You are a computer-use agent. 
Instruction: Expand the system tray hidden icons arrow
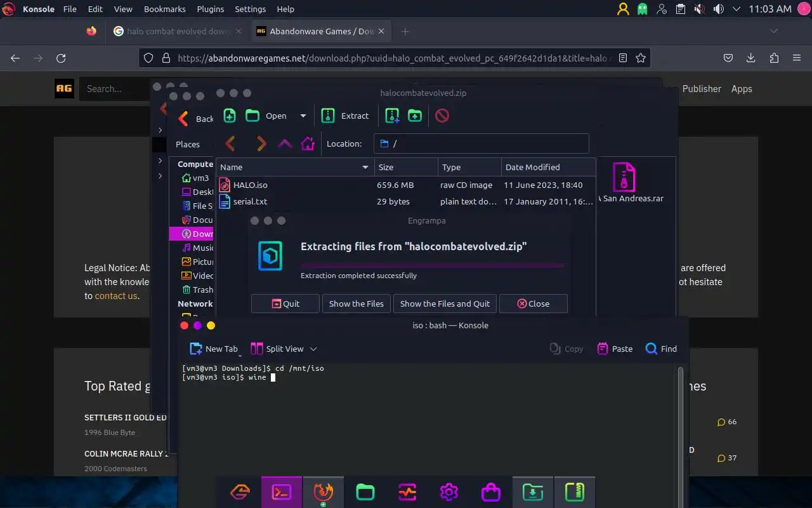point(737,9)
